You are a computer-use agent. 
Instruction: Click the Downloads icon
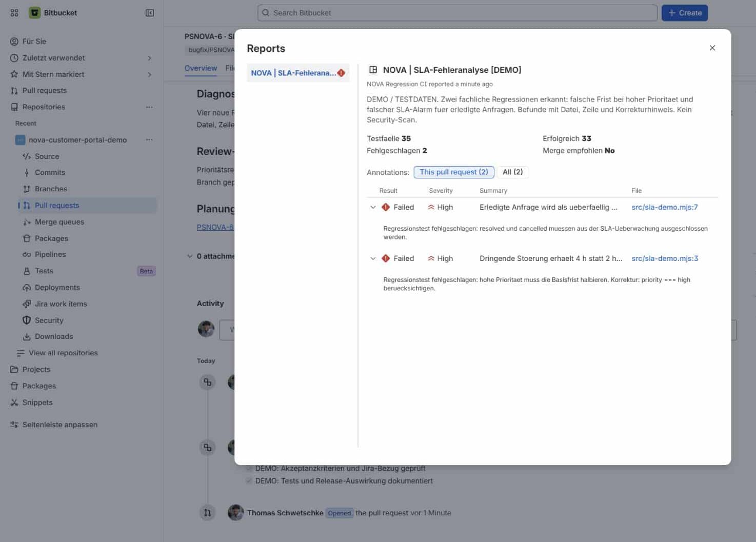click(27, 337)
